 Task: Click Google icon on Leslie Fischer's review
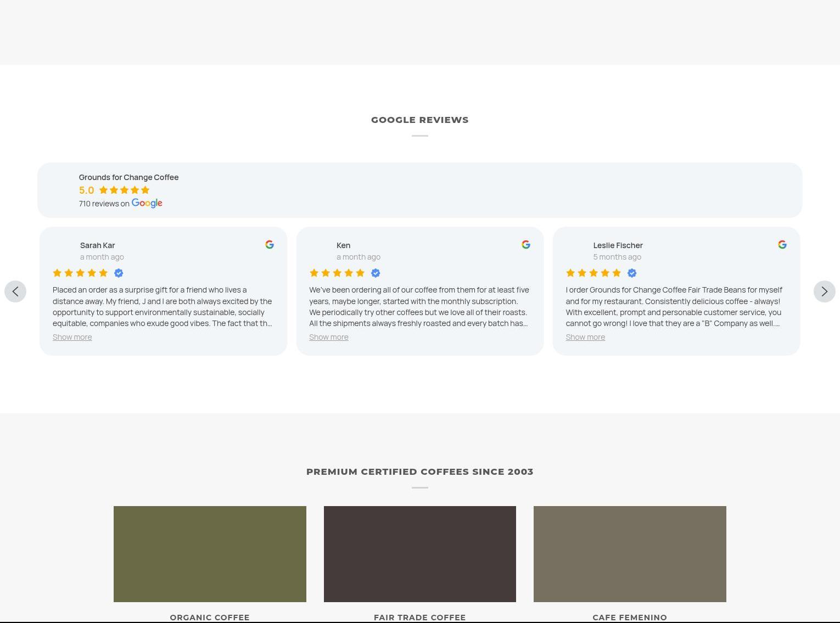tap(782, 245)
